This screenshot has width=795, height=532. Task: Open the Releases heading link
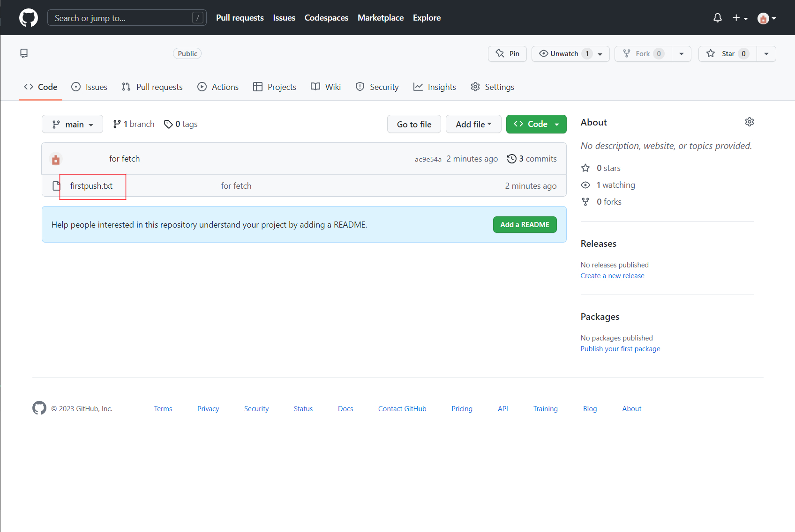598,244
